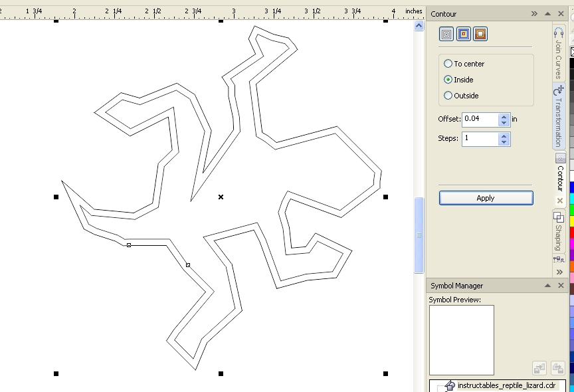Click the middle-right selection handle

tap(385, 197)
